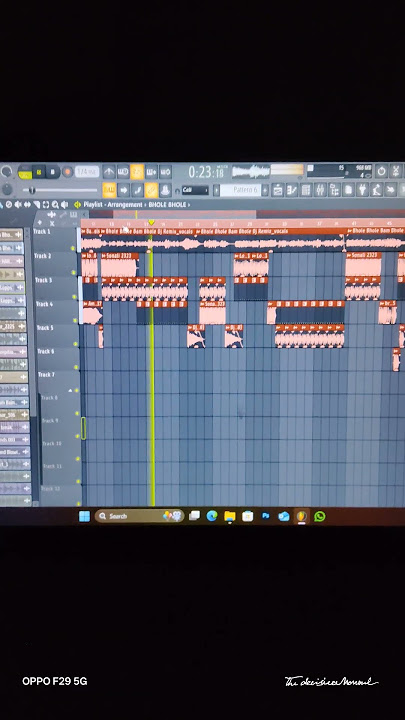Click the master pitch slider
Screen dimensions: 405x720
pos(60,190)
